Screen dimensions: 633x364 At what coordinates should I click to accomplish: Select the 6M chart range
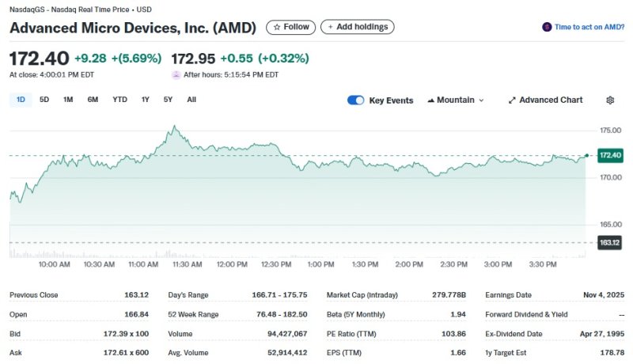(x=93, y=100)
